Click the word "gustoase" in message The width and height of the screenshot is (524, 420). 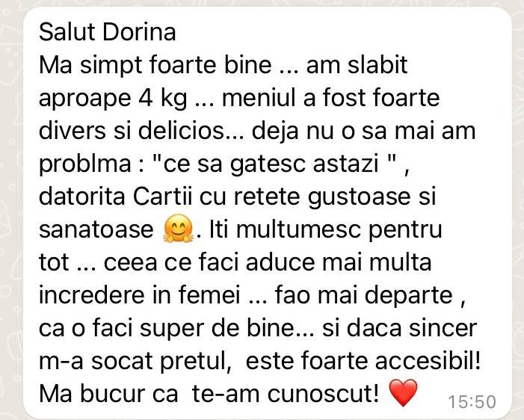[x=359, y=197]
